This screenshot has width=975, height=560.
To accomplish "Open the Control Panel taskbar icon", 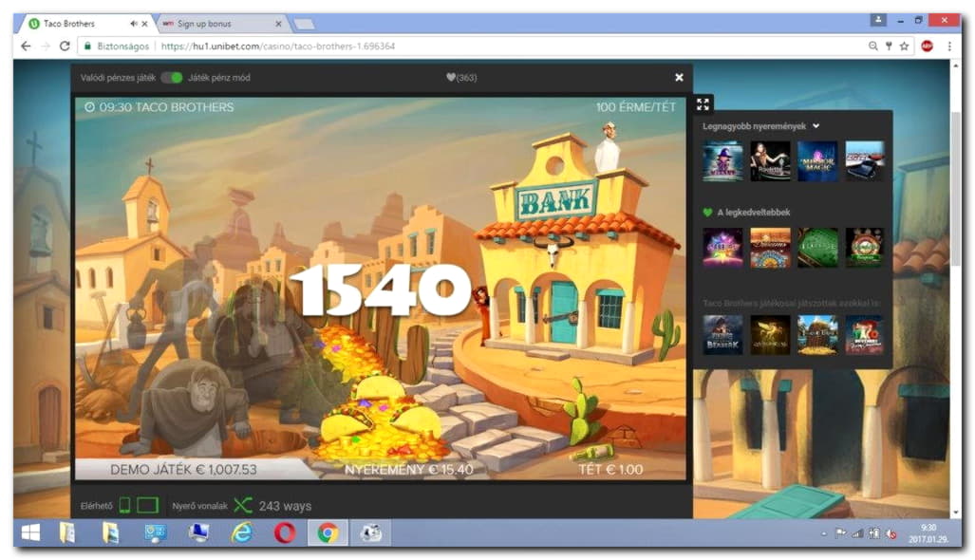I will click(x=154, y=533).
